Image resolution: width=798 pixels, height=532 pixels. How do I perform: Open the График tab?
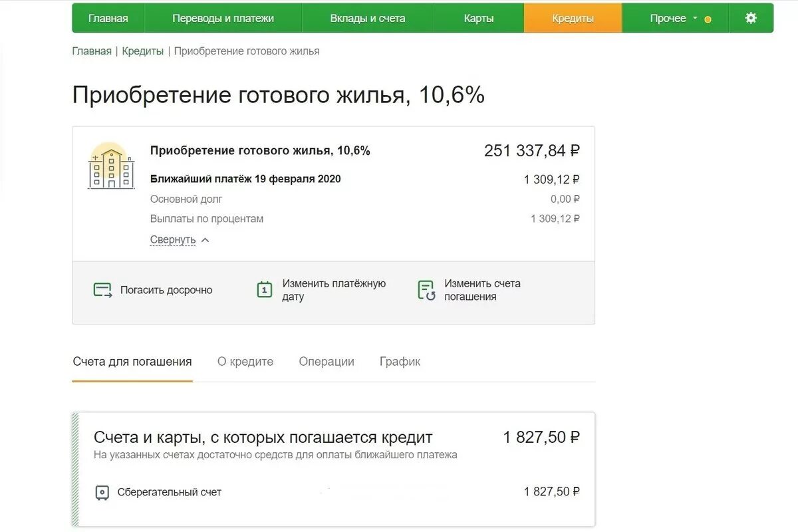[400, 362]
